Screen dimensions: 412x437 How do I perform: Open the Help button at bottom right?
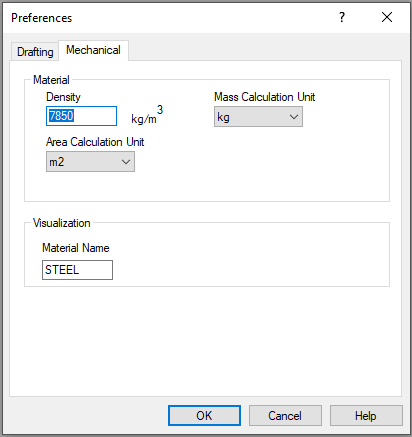coord(366,416)
